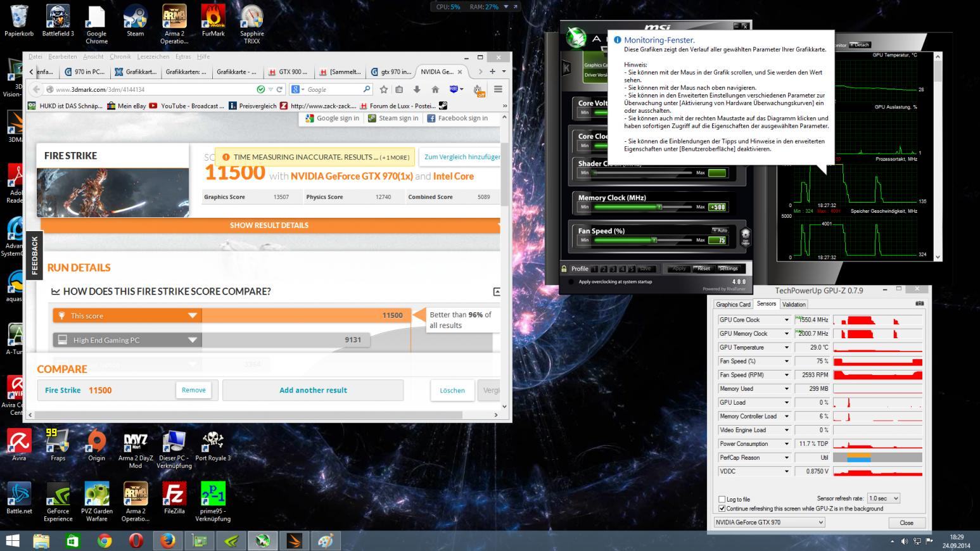Expand High End Gaming PC comparison row
Screen dimensions: 980x551
[x=193, y=340]
